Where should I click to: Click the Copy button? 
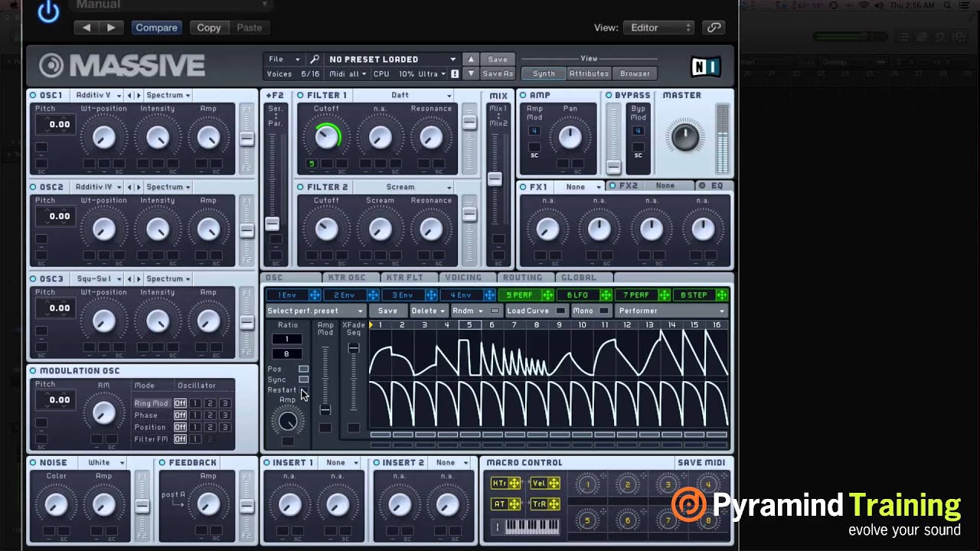coord(208,28)
